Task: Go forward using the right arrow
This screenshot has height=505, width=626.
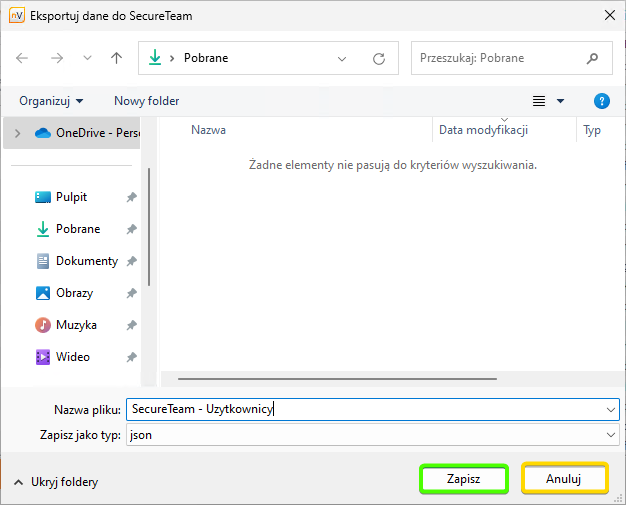Action: click(57, 58)
